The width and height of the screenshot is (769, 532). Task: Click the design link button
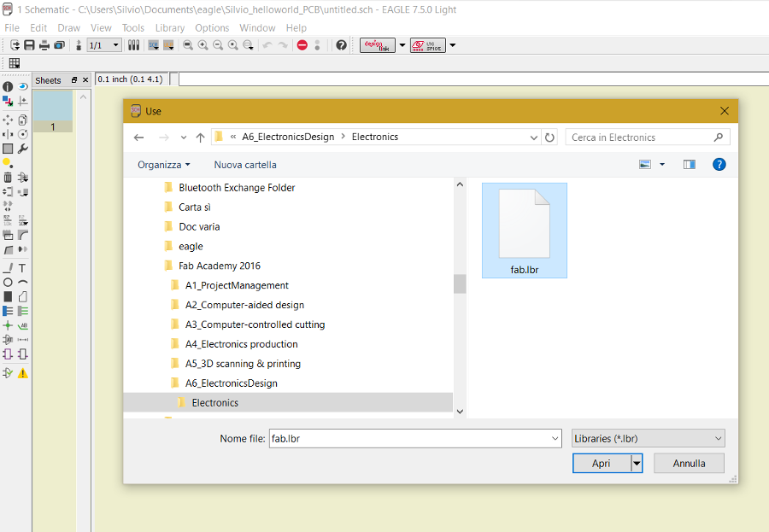point(377,45)
